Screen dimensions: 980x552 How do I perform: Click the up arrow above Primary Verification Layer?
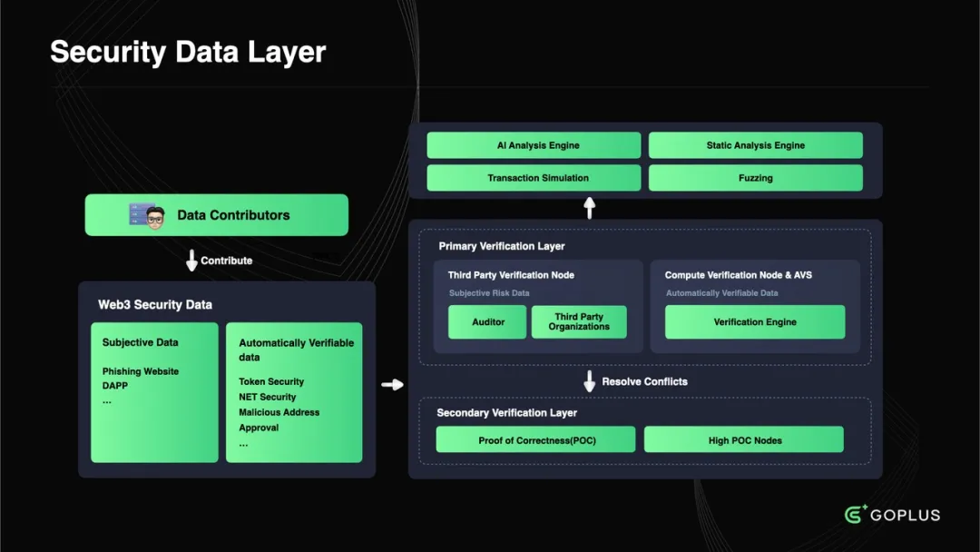[x=589, y=208]
